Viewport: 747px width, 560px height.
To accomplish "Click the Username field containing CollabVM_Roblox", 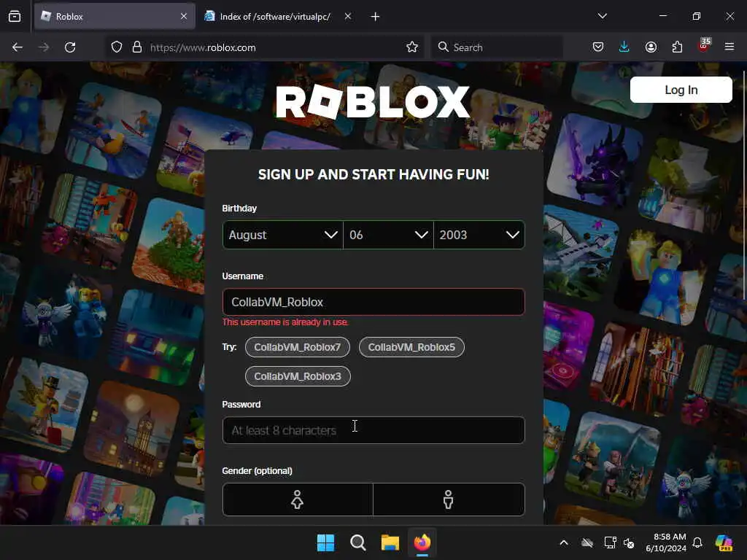I will [x=373, y=302].
